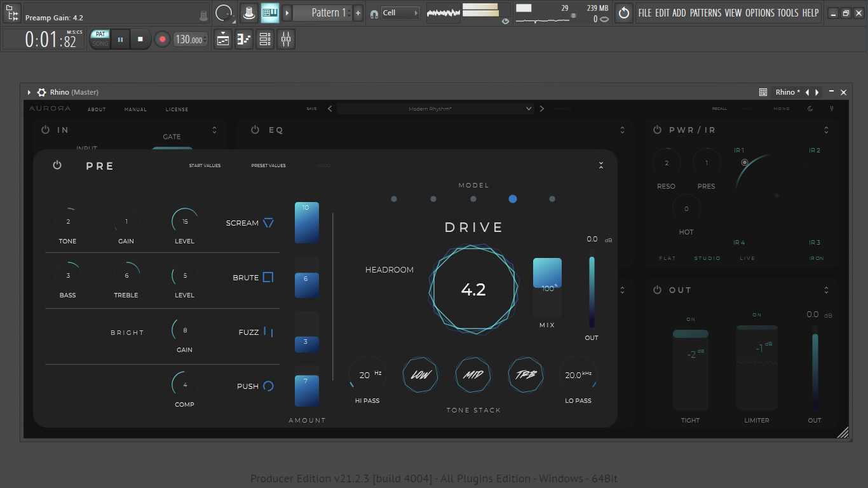Image resolution: width=868 pixels, height=488 pixels.
Task: Click the DRIVE 4.2 knob
Action: [473, 290]
